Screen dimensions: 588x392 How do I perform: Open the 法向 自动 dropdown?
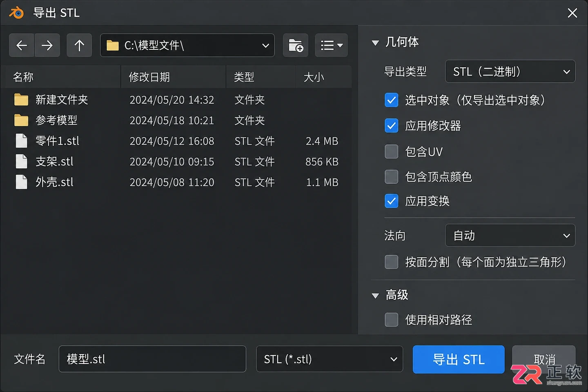510,235
